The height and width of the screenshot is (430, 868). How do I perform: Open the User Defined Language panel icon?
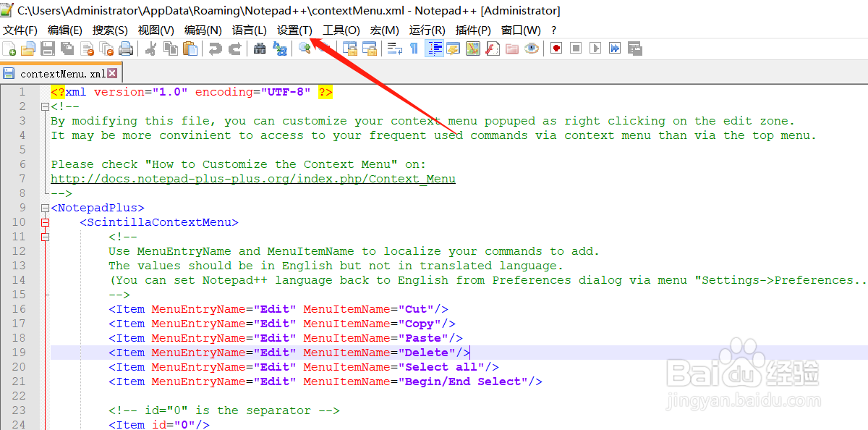pyautogui.click(x=454, y=49)
